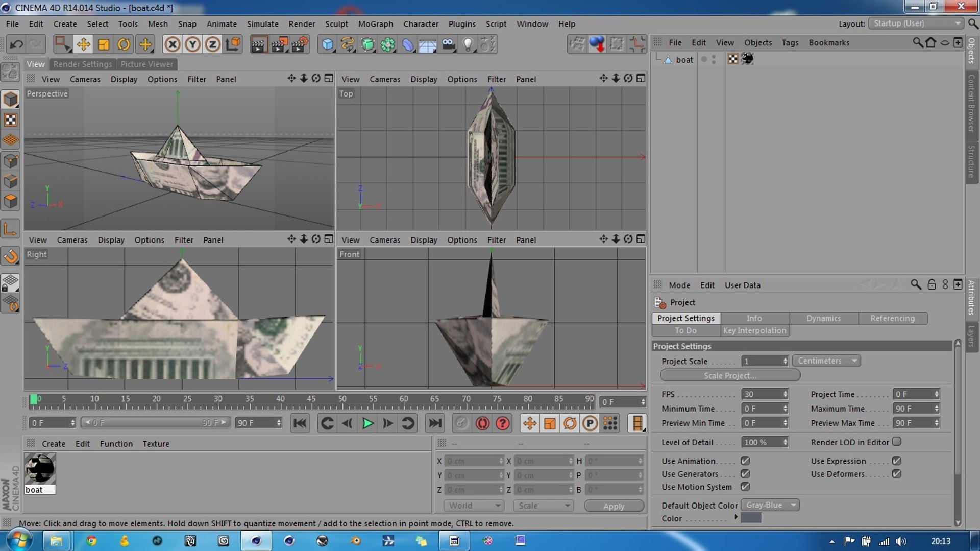Uncheck Use Deformers option

pyautogui.click(x=897, y=474)
